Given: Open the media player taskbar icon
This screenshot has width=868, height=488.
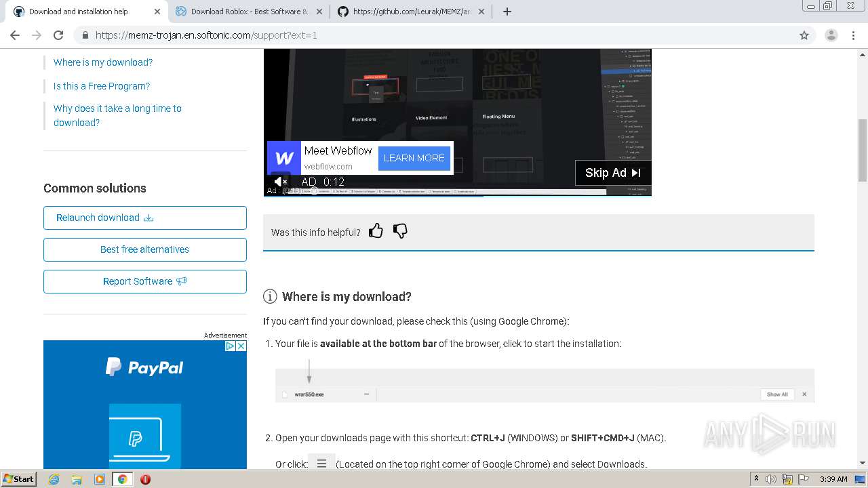Looking at the screenshot, I should point(100,479).
